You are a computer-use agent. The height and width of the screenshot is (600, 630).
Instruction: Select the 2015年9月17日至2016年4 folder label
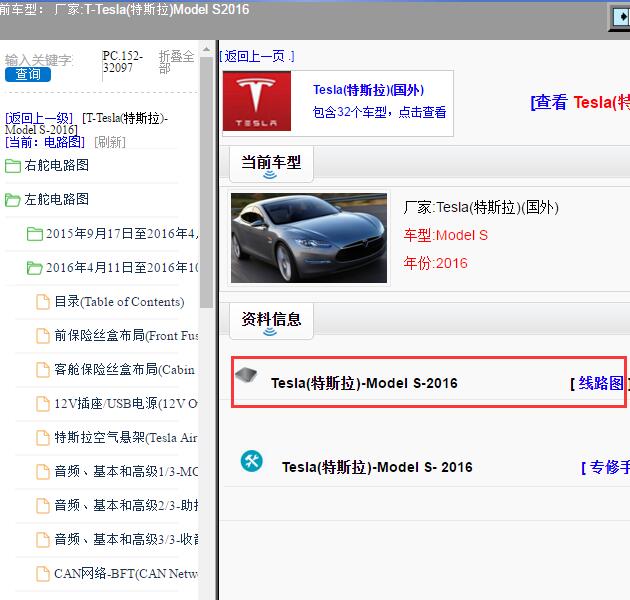point(122,233)
